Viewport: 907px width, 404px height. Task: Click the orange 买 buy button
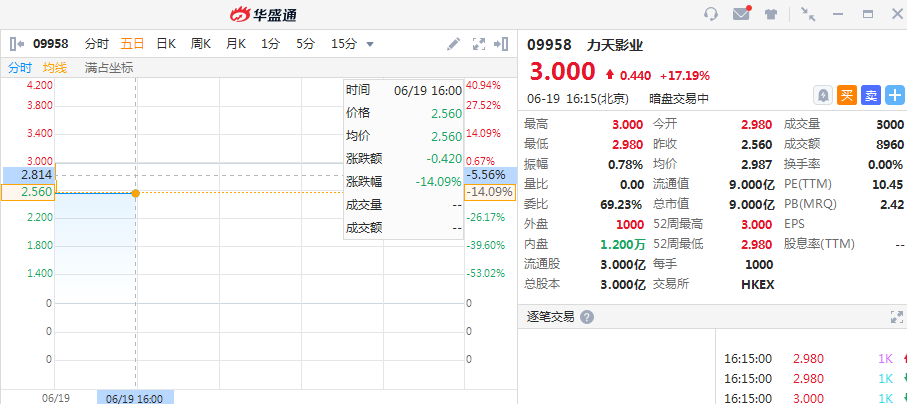coord(847,95)
